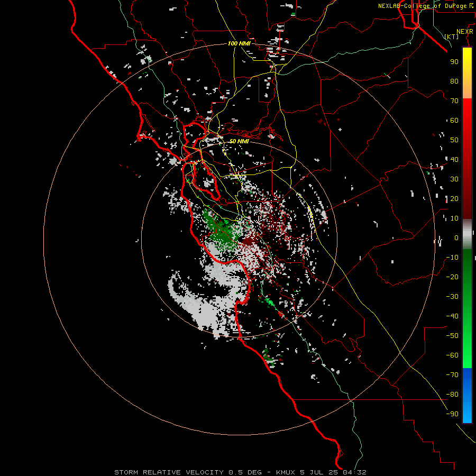Click the -60 scale label
The image size is (476, 476).
pyautogui.click(x=452, y=355)
